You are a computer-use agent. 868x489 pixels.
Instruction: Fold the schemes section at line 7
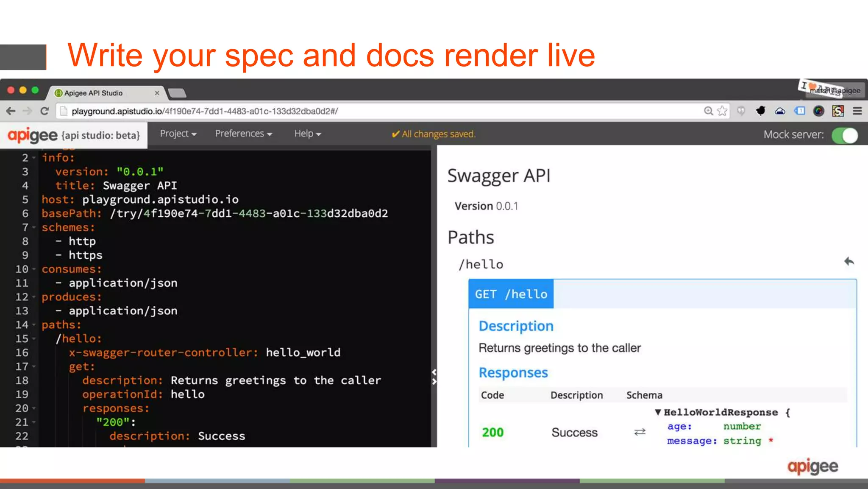click(x=34, y=228)
